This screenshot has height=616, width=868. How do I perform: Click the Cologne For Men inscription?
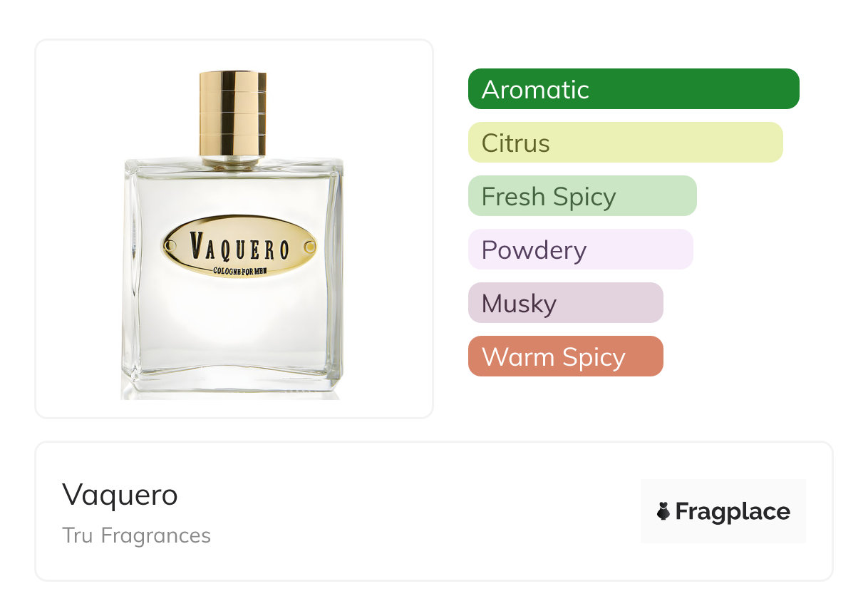[239, 269]
